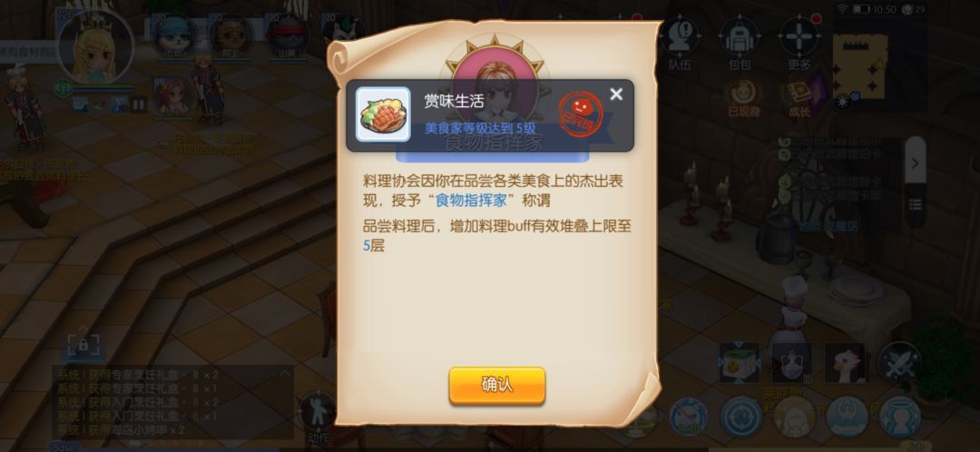Viewport: 980px width, 452px height.
Task: Click the 食物指挥家 title link
Action: pos(471,201)
